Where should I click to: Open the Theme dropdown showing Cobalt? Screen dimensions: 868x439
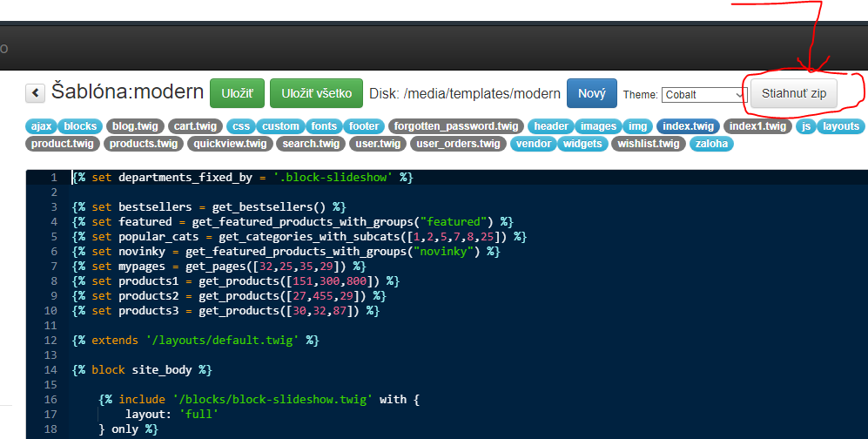(x=704, y=95)
